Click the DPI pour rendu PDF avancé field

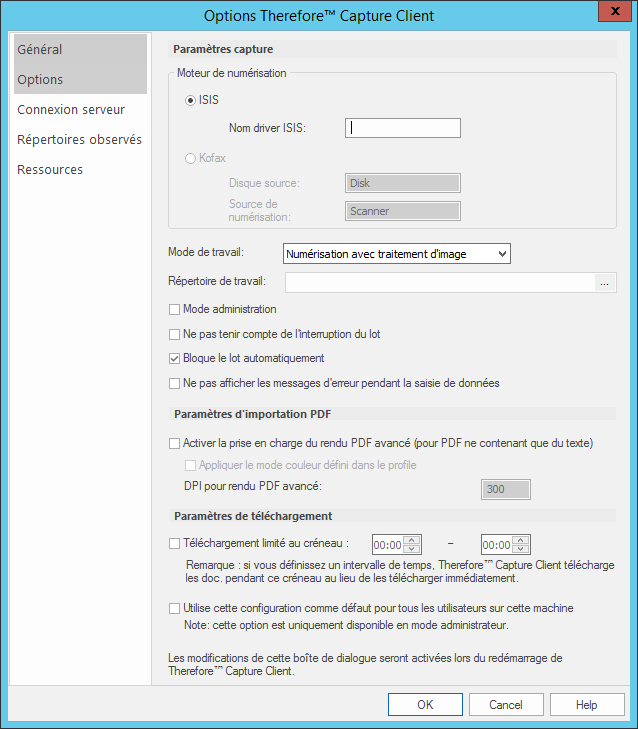tap(505, 489)
